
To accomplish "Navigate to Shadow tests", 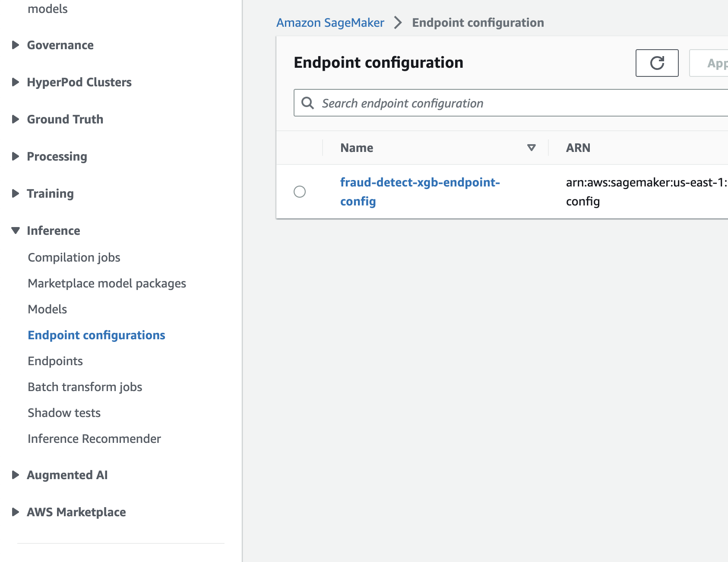I will coord(64,413).
